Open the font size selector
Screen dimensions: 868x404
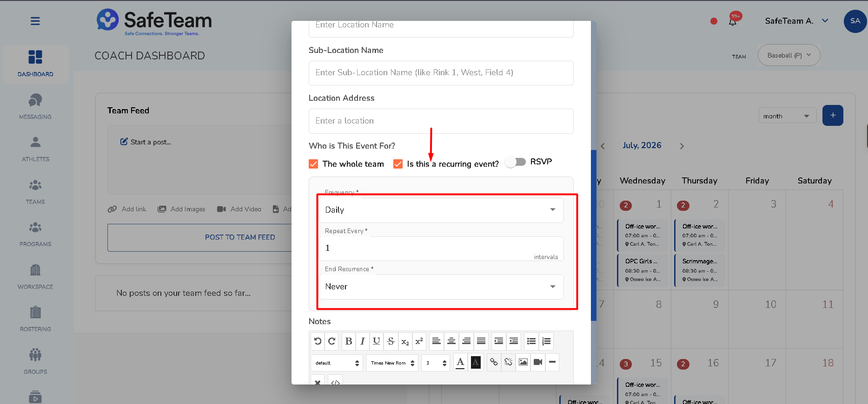(436, 363)
